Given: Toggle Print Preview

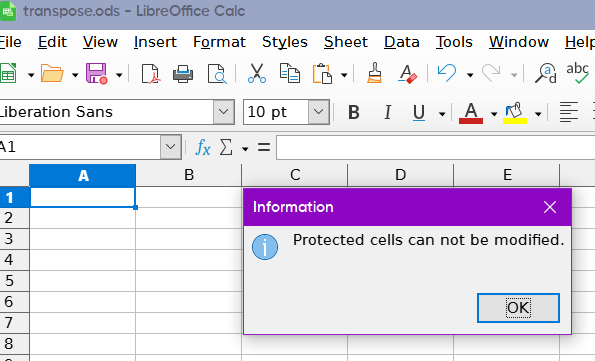Looking at the screenshot, I should 217,73.
